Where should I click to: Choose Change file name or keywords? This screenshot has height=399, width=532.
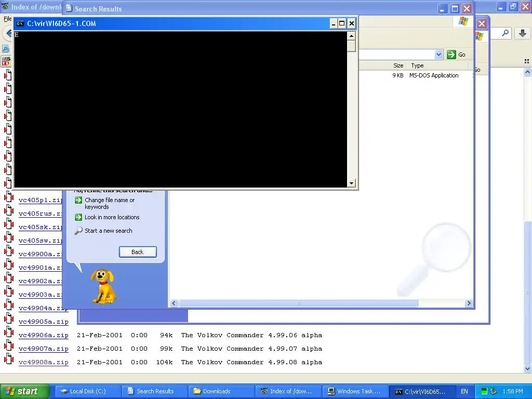110,203
